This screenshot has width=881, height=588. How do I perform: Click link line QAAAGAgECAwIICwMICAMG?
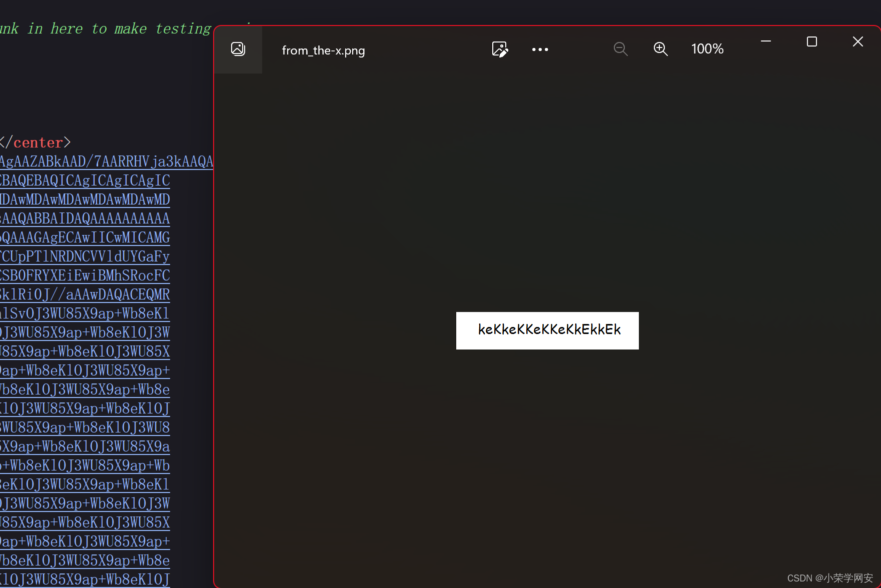coord(85,237)
